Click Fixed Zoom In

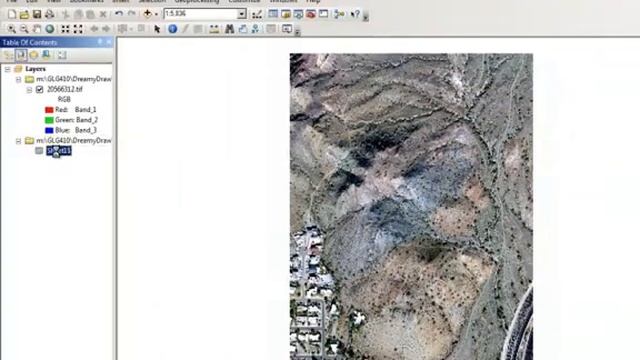pyautogui.click(x=65, y=29)
